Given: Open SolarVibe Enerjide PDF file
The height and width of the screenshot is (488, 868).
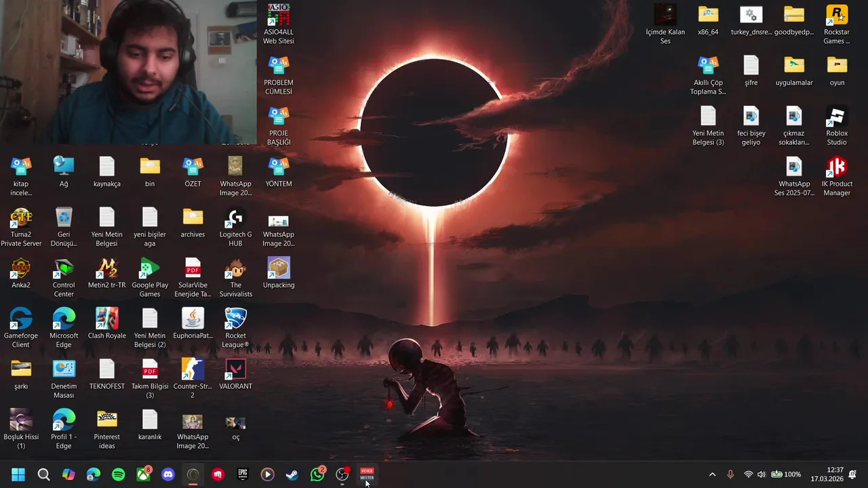Looking at the screenshot, I should click(193, 278).
